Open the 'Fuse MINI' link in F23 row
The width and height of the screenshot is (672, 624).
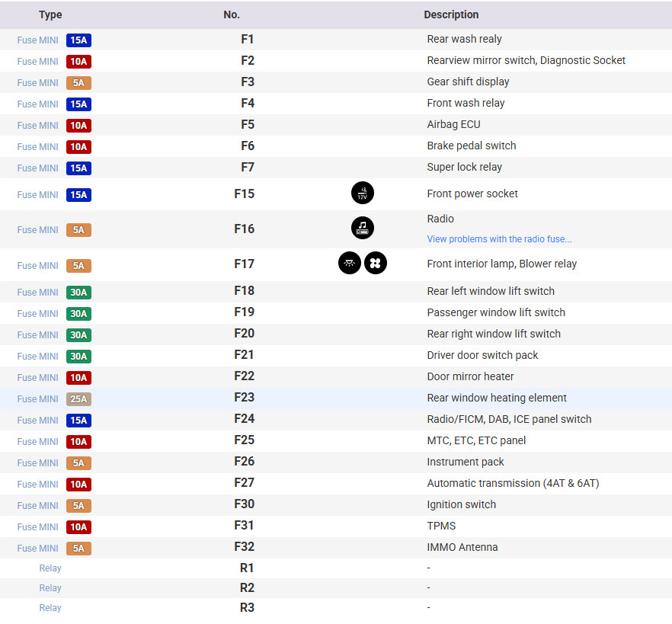tap(38, 399)
